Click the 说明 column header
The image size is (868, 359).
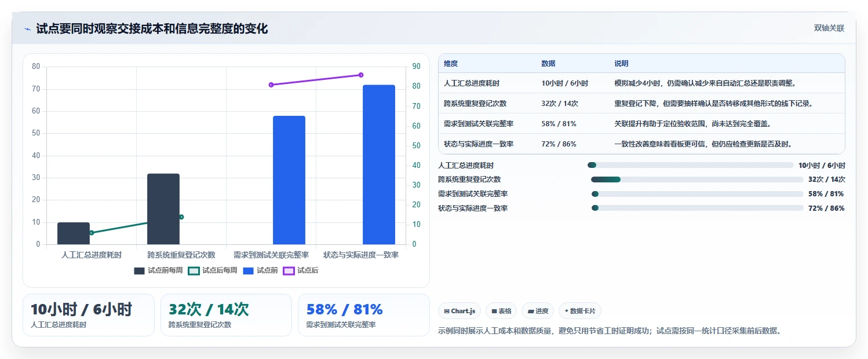tap(621, 64)
